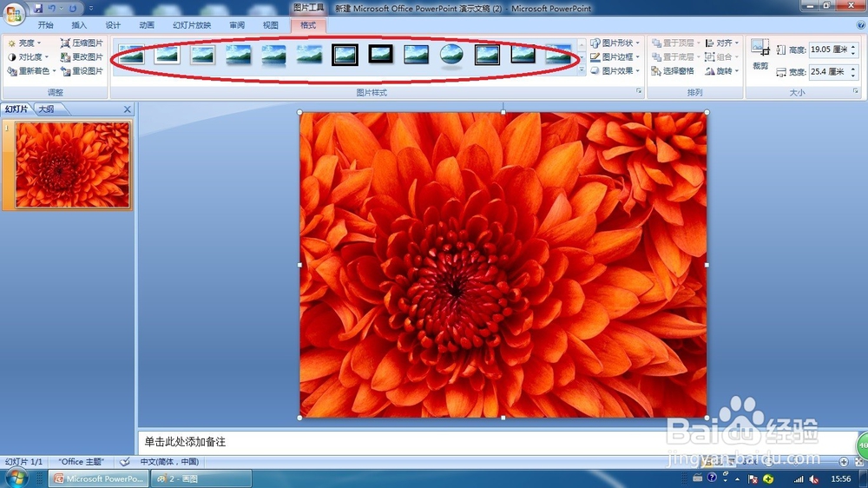Save the presentation using the floppy disk icon

[x=37, y=9]
